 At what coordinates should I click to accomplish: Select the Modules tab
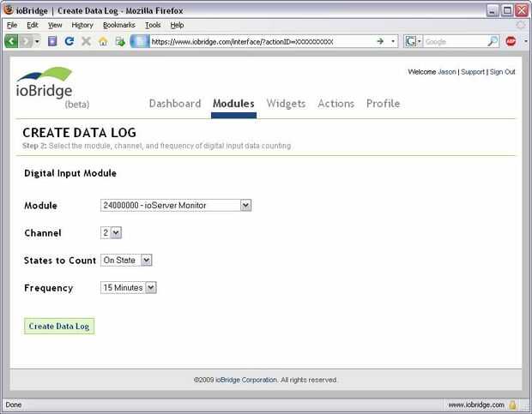[233, 104]
